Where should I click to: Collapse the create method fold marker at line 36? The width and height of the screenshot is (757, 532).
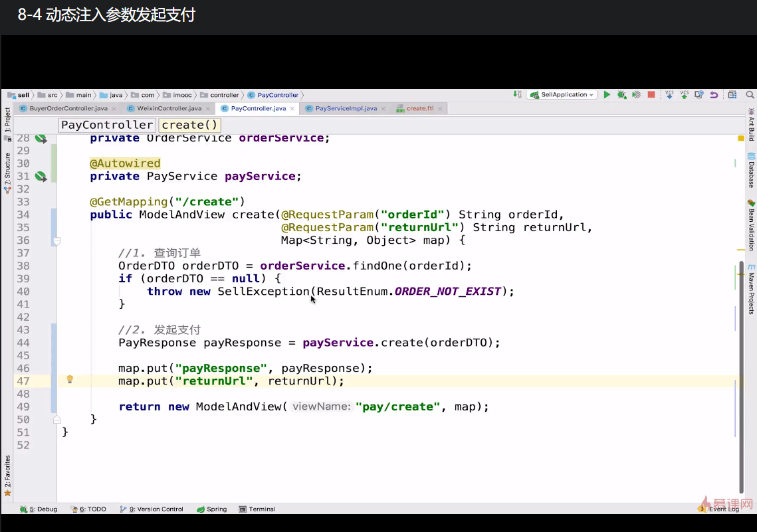57,240
